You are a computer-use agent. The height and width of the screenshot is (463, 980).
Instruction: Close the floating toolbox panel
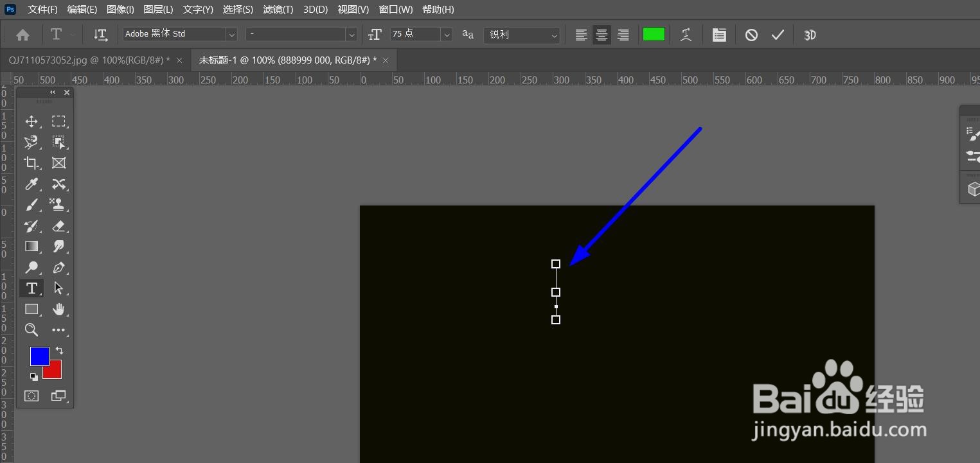pos(67,92)
